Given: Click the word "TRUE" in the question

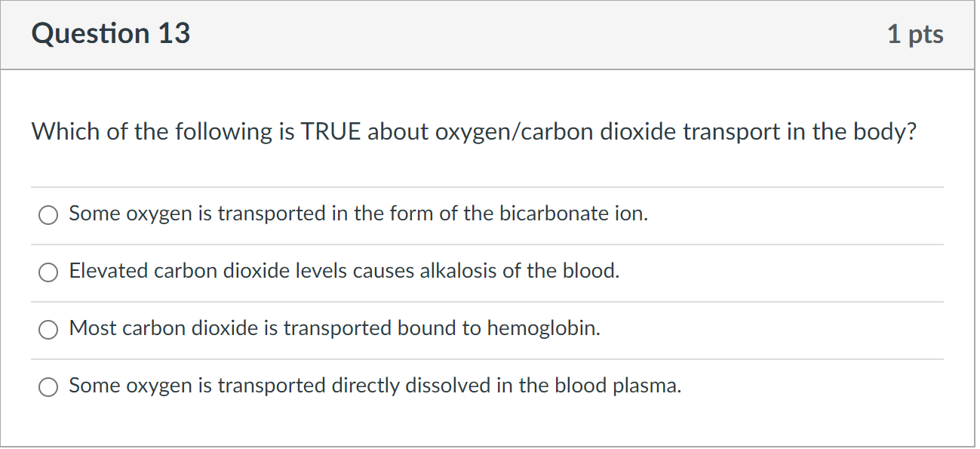Looking at the screenshot, I should point(331,132).
